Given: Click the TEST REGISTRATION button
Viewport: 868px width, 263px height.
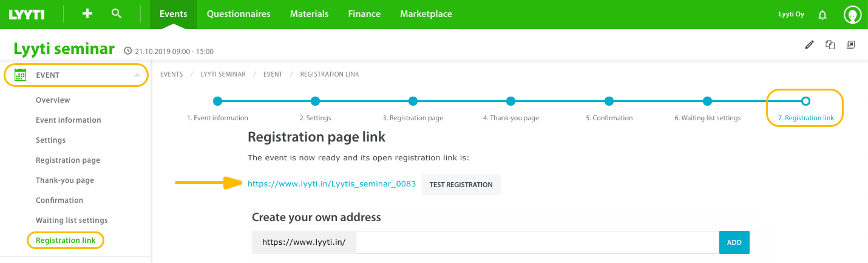Looking at the screenshot, I should pos(461,185).
